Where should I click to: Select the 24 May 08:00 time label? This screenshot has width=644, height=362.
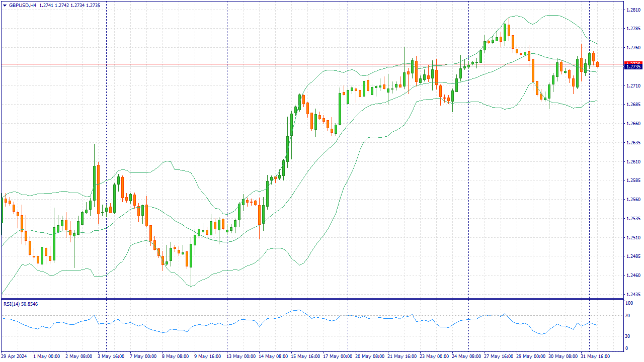[x=467, y=356]
